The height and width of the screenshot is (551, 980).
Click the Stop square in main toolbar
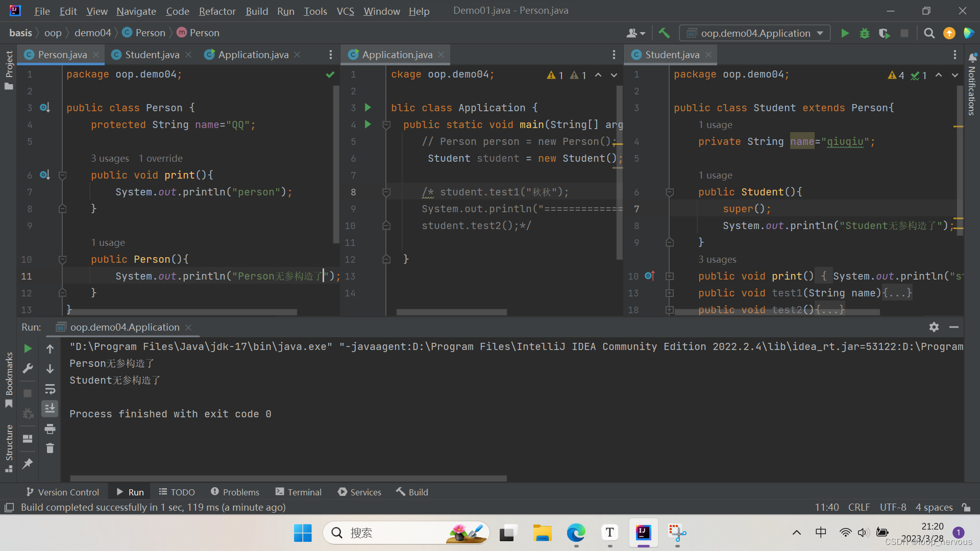[904, 33]
